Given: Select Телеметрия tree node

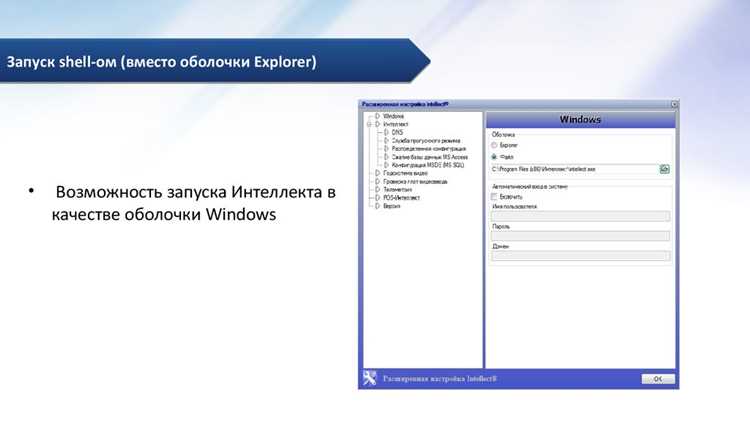Looking at the screenshot, I should (397, 189).
